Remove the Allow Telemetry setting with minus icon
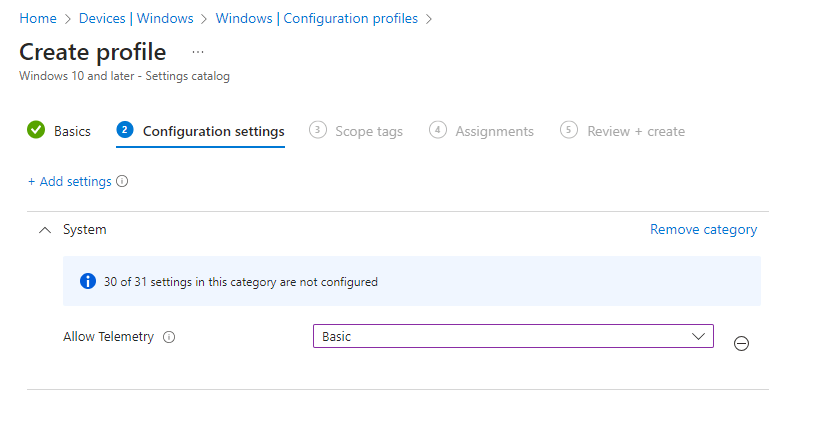The image size is (836, 427). tap(741, 343)
